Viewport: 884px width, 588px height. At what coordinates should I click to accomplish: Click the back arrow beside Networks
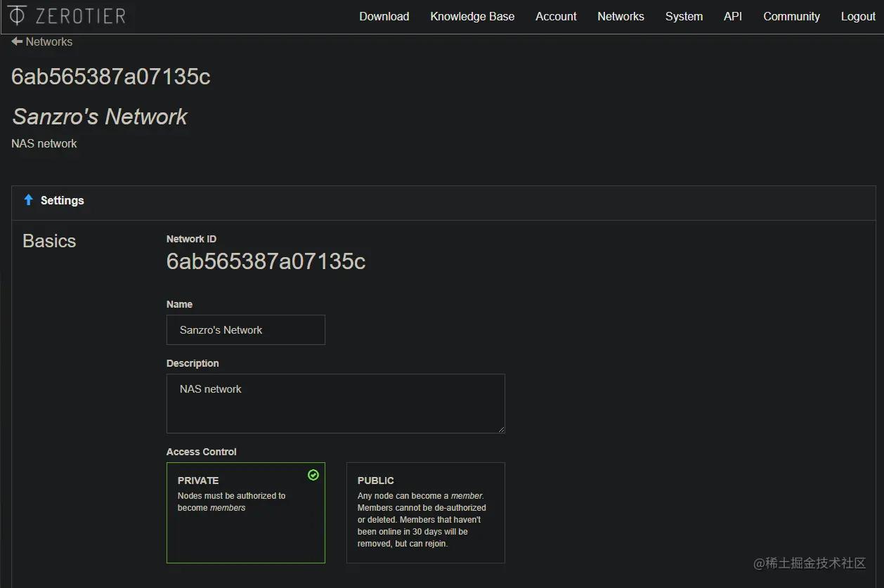(x=17, y=41)
